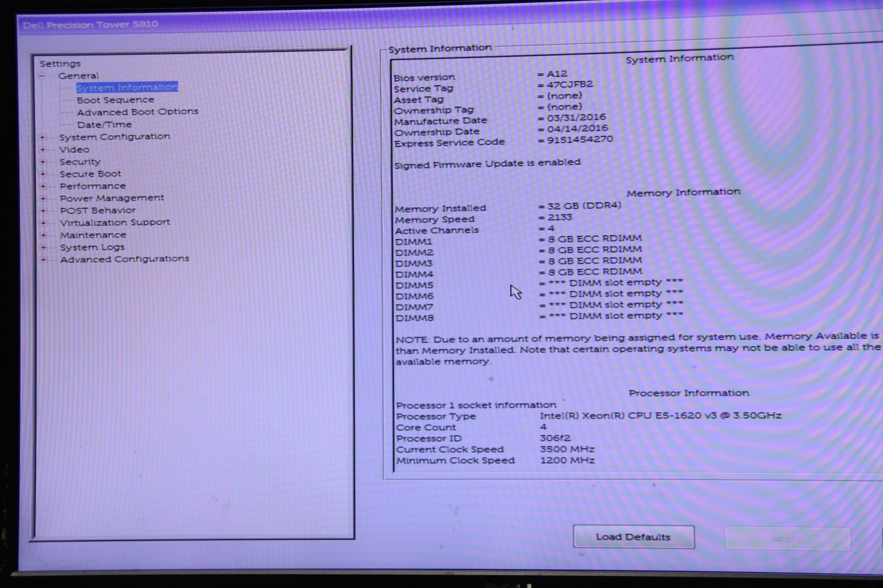Expand the System Configuration node
Screen dimensions: 883x588
tap(42, 137)
